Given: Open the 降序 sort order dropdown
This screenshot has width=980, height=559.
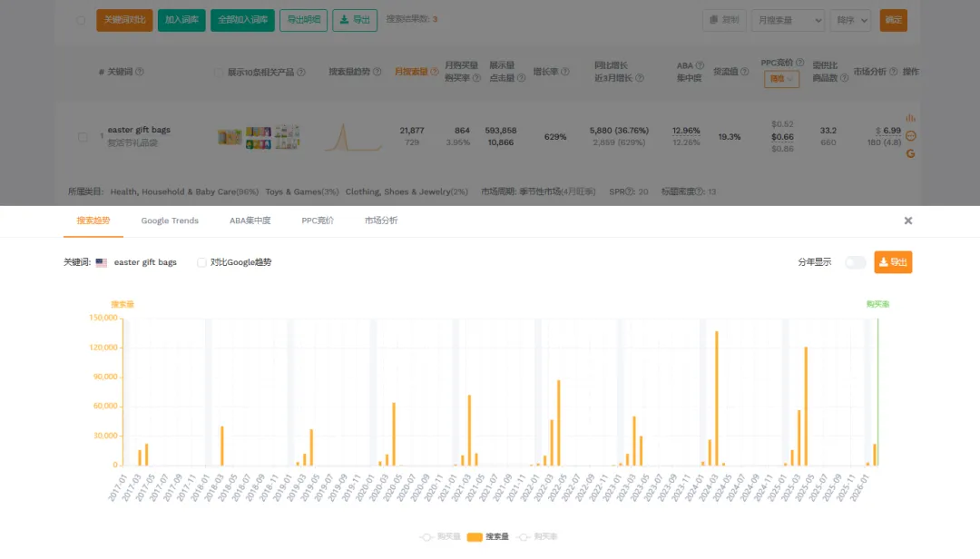Looking at the screenshot, I should (849, 20).
